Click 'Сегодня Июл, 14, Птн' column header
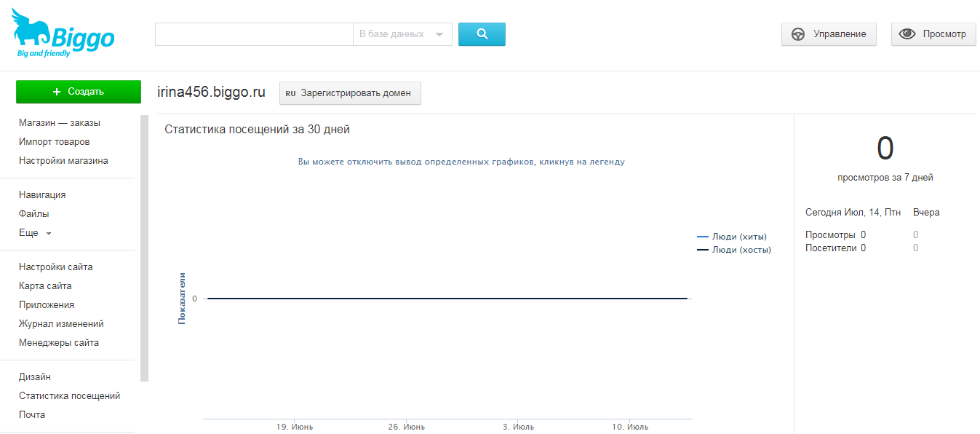Screen dimensions: 980x434 [853, 213]
